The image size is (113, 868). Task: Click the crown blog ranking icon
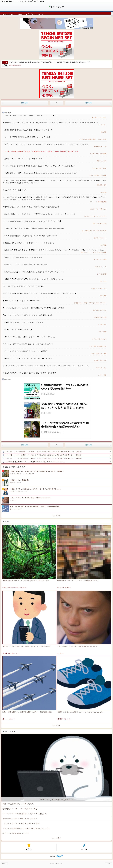click(29, 845)
